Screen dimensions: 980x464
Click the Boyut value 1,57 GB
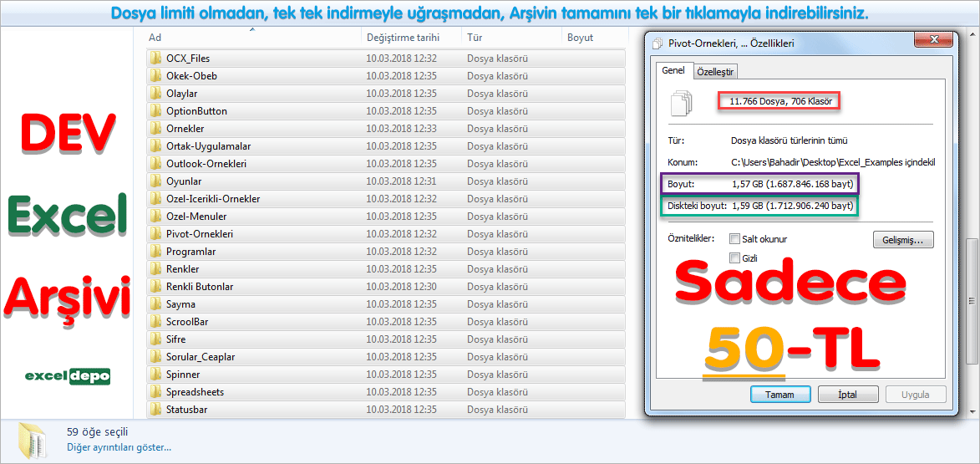click(x=793, y=185)
